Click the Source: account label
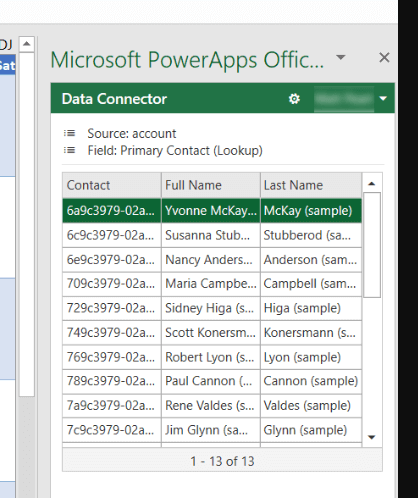 click(x=132, y=134)
